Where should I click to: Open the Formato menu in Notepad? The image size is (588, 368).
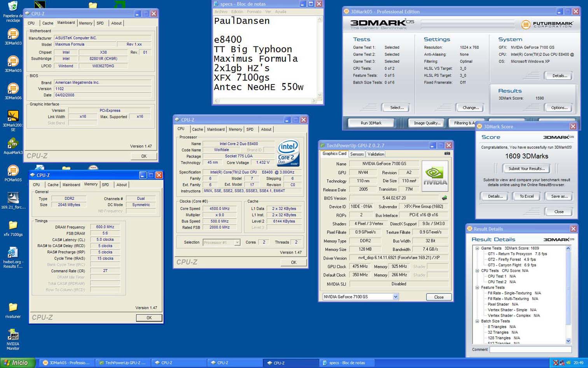click(x=254, y=12)
